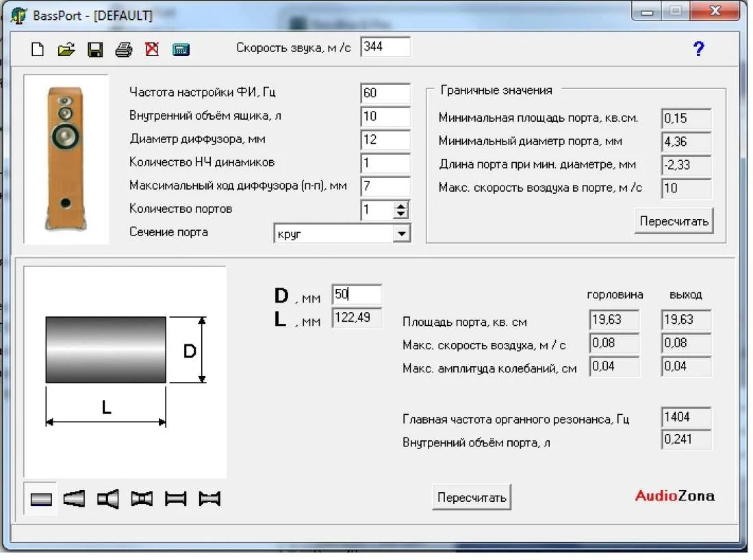The image size is (753, 560).
Task: Click the Количество НЧ динамиков field
Action: (385, 163)
